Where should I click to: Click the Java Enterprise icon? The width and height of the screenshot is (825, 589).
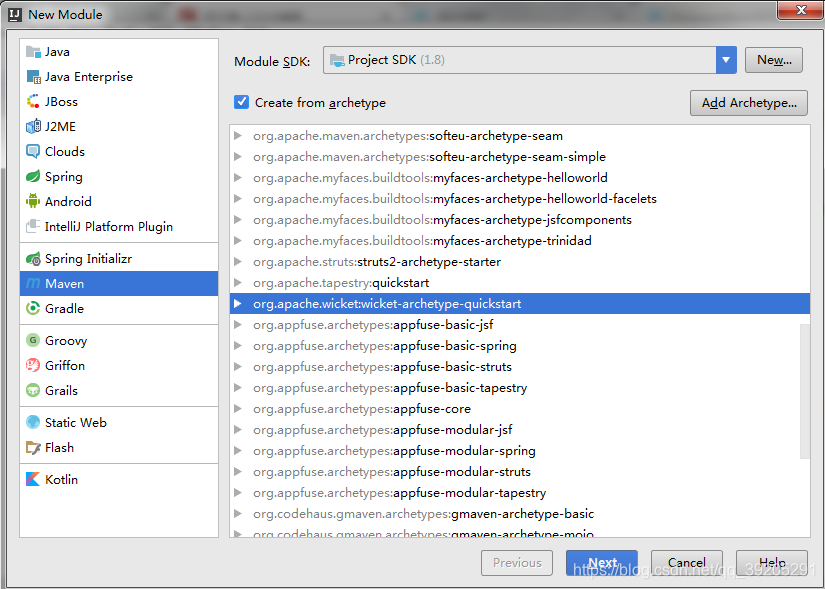[x=33, y=77]
